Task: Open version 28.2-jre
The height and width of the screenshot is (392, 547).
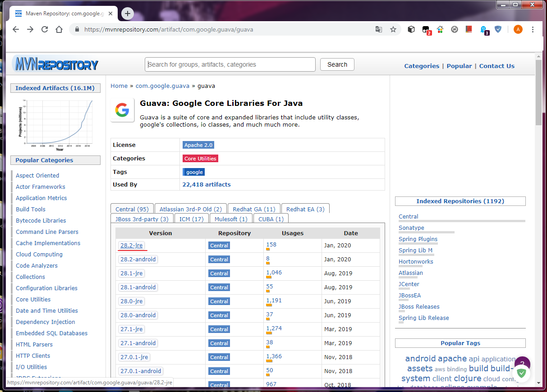Action: 131,246
